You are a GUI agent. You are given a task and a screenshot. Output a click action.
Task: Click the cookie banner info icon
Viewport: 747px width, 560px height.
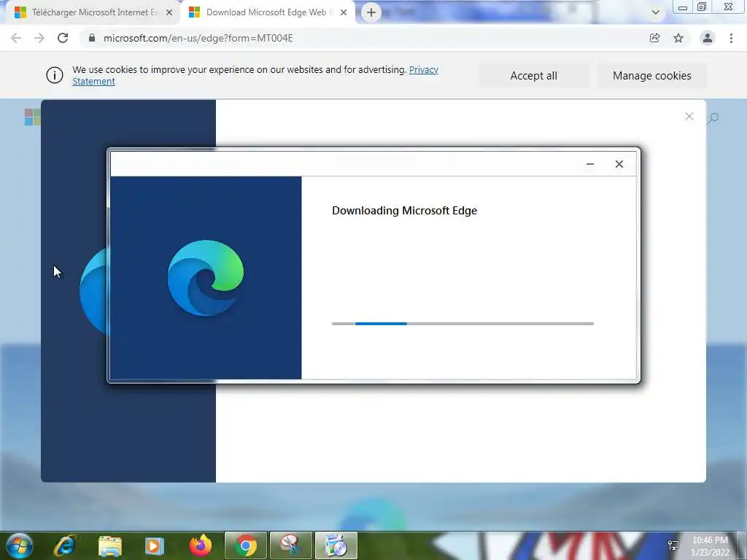click(54, 75)
